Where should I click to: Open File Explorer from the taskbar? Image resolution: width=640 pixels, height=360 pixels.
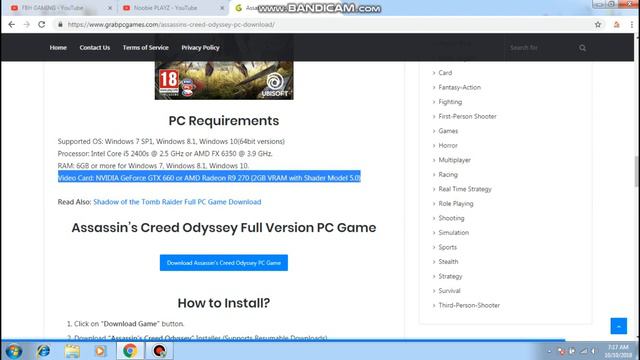72,351
